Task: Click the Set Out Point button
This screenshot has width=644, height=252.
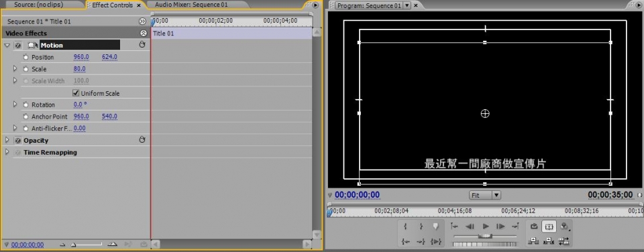Action: click(x=421, y=226)
